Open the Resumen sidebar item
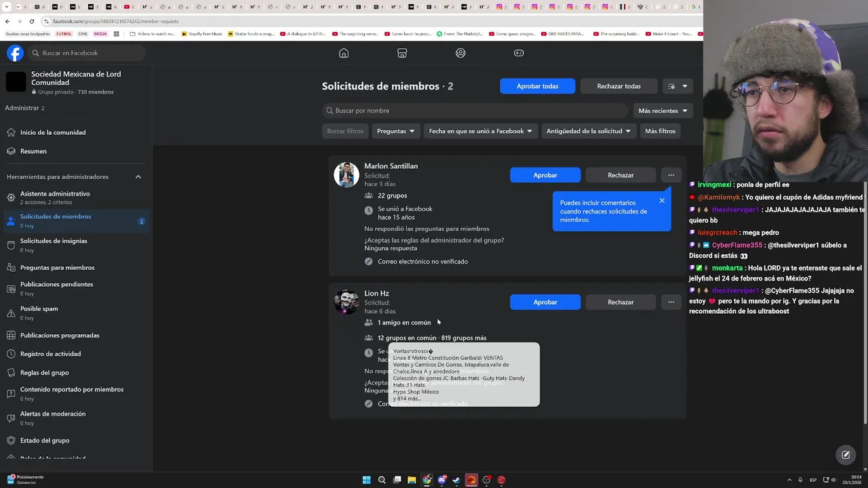 (76, 151)
